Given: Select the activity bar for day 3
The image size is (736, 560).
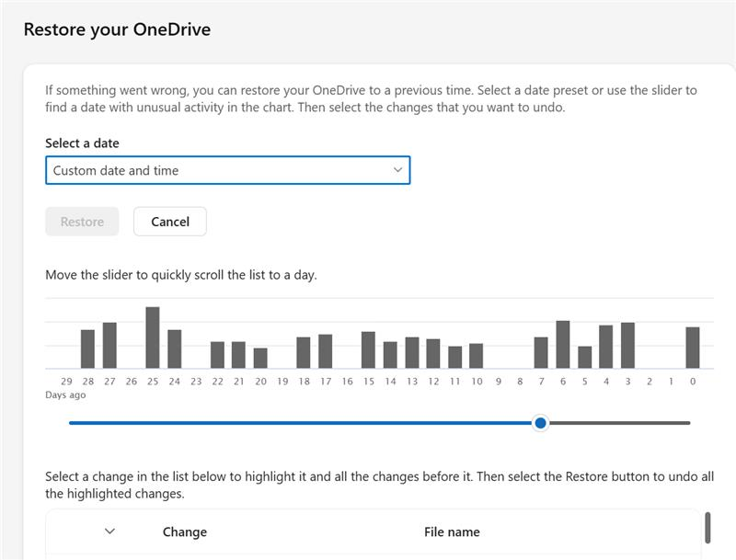Looking at the screenshot, I should point(627,346).
